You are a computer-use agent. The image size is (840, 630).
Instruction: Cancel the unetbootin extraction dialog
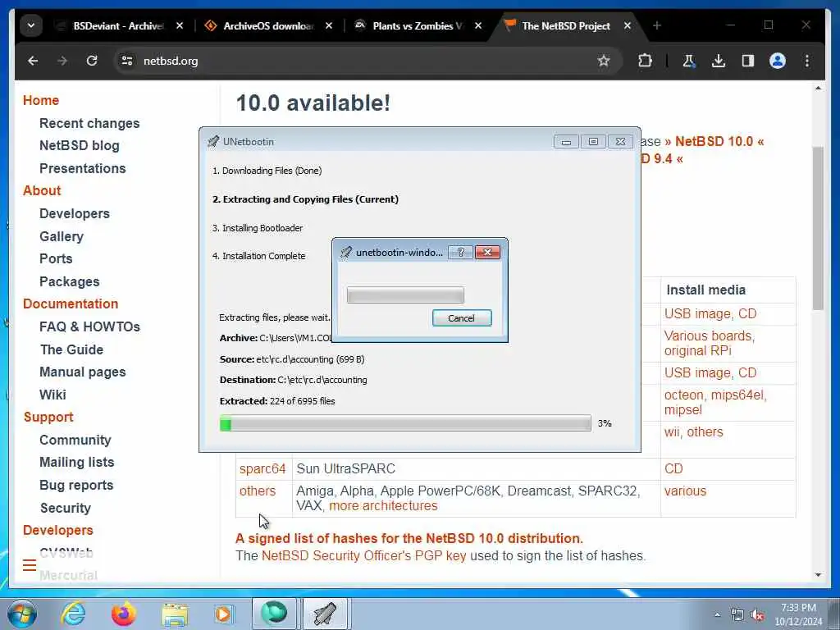[462, 318]
